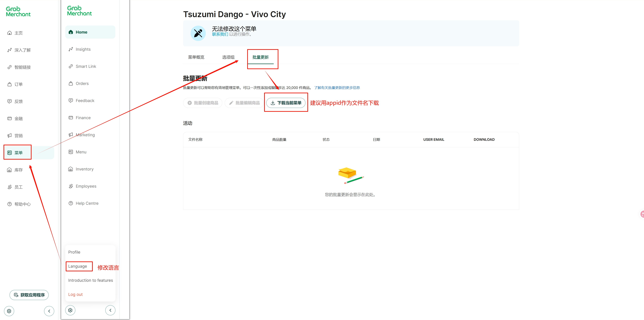The height and width of the screenshot is (320, 644).
Task: Select the 批量更新 tab
Action: (x=260, y=57)
